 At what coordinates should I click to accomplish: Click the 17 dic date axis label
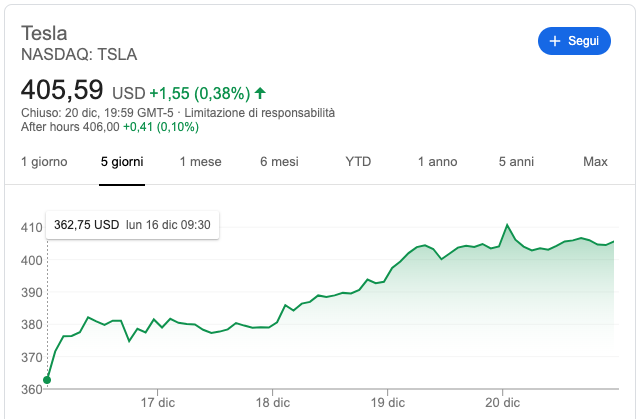click(x=157, y=402)
